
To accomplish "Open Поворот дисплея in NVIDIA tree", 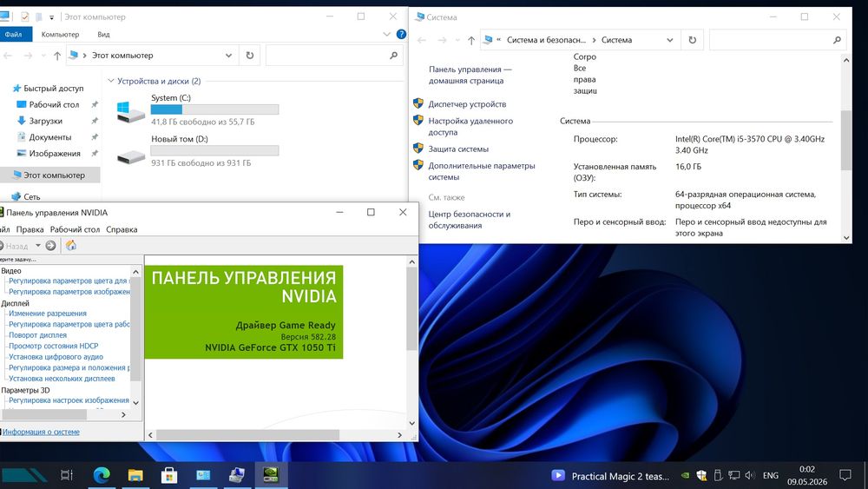I will point(37,335).
